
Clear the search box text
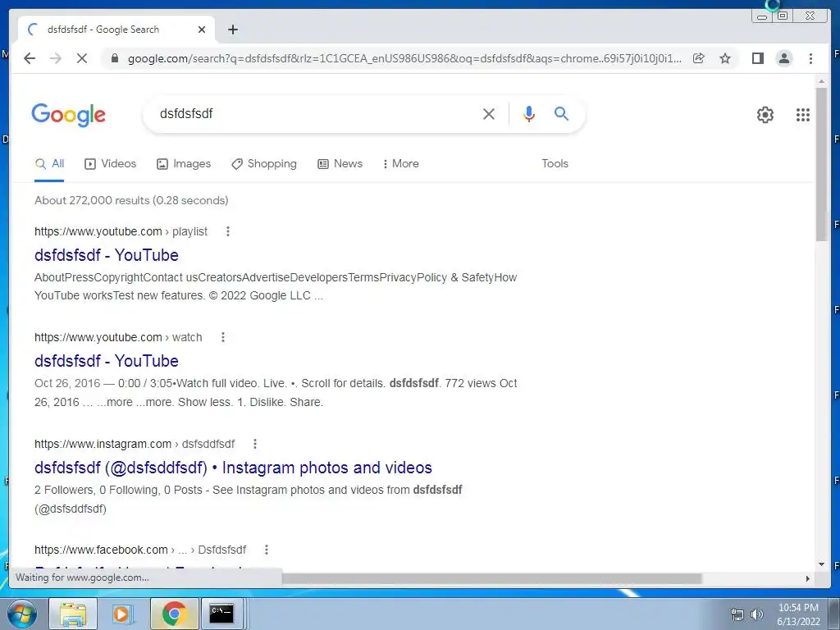click(489, 114)
